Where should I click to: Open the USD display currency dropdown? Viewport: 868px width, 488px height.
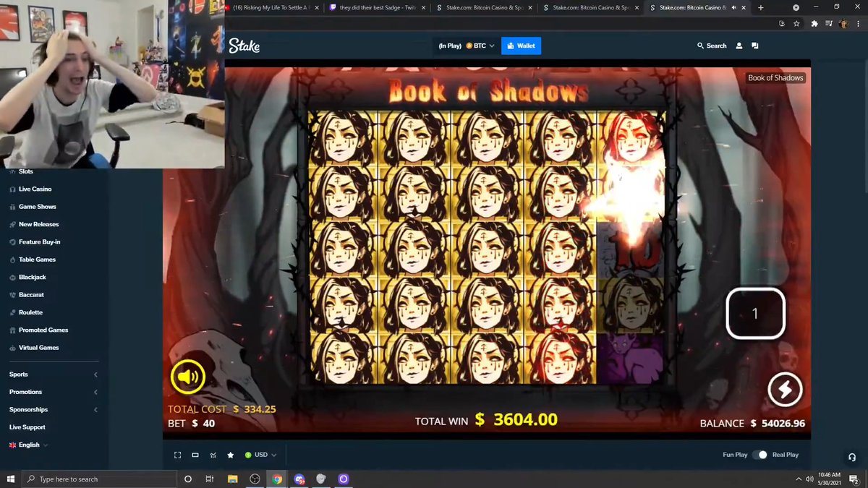tap(261, 455)
